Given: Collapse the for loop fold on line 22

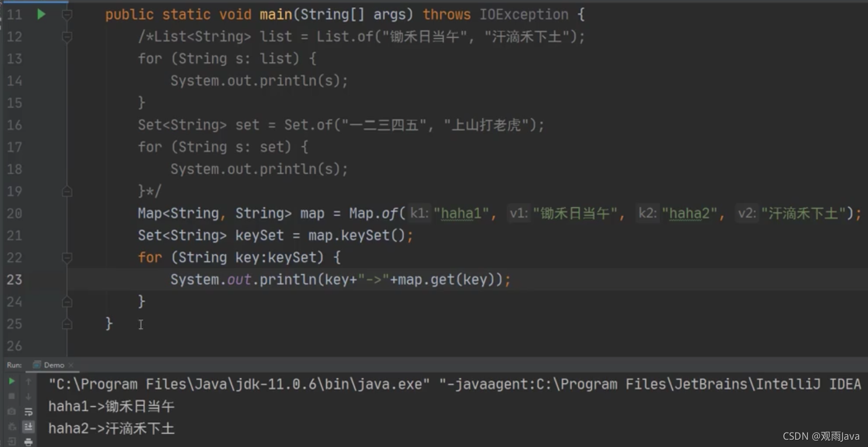Looking at the screenshot, I should (x=67, y=257).
